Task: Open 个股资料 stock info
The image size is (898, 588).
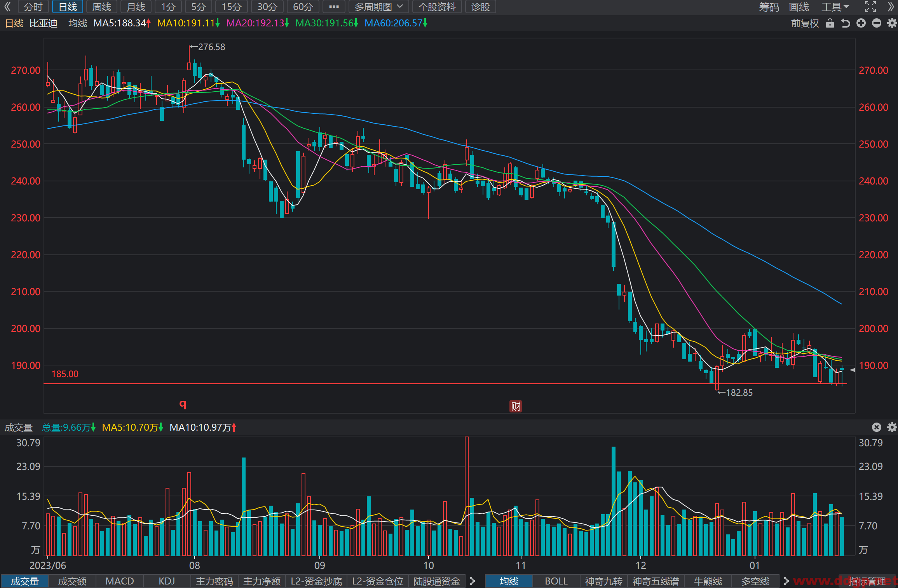Action: tap(437, 7)
